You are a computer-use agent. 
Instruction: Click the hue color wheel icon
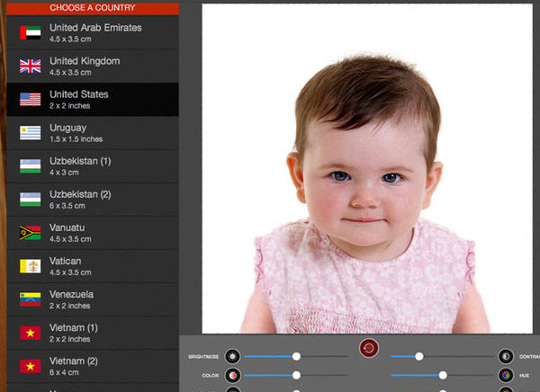point(506,376)
